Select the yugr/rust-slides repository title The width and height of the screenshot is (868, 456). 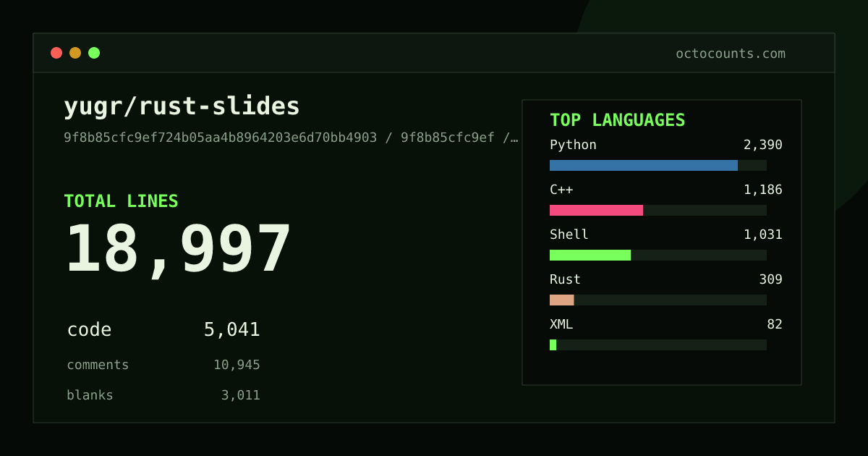click(x=182, y=106)
